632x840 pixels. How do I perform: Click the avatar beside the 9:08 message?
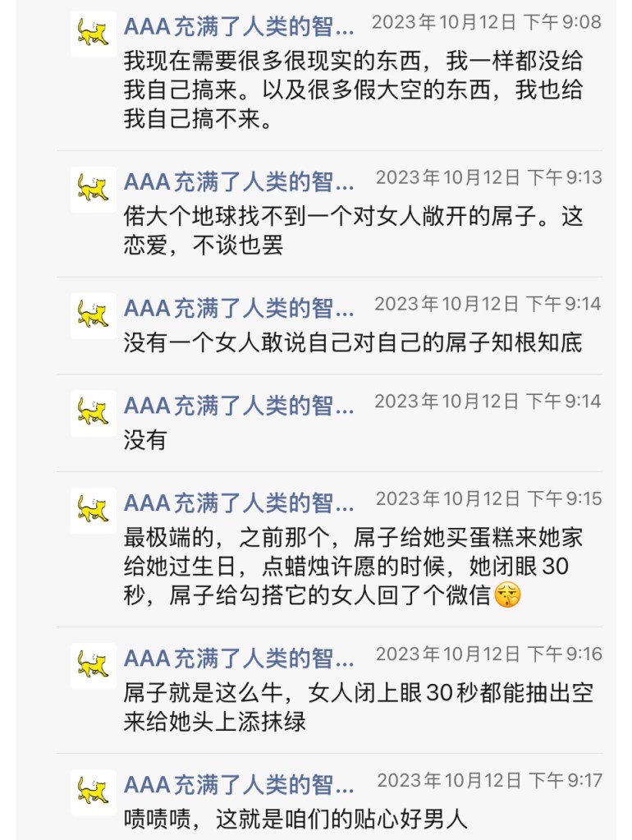(x=93, y=34)
